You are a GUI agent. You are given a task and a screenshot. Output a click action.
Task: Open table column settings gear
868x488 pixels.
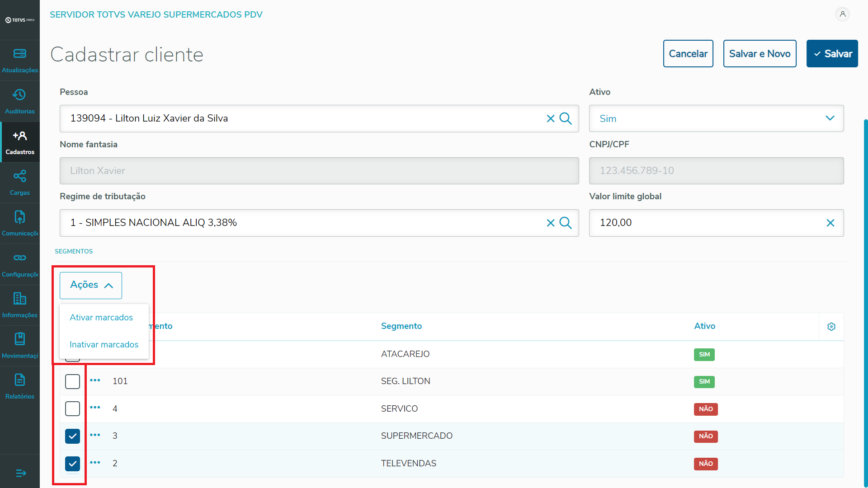coord(831,327)
